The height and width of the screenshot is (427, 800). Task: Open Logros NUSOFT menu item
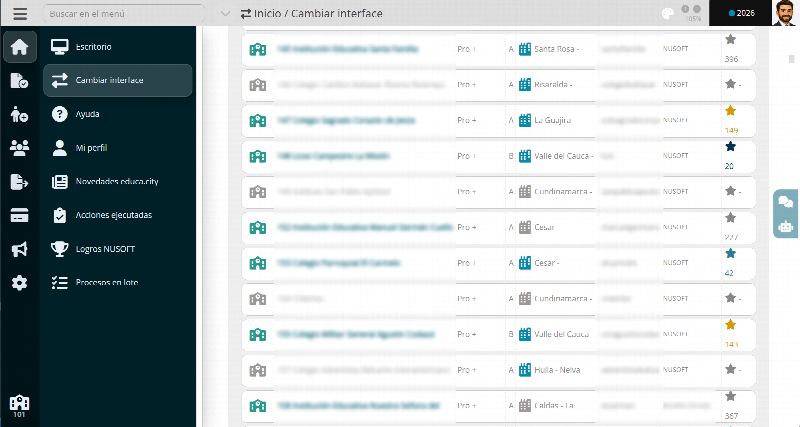(117, 249)
